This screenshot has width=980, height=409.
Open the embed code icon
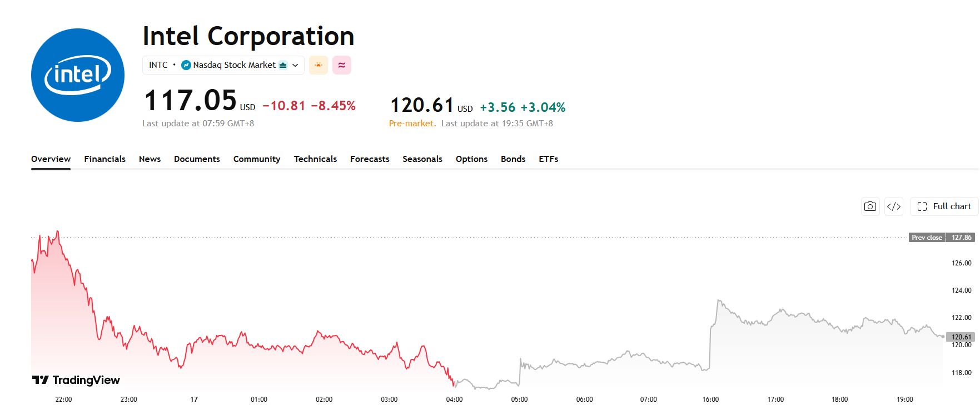(894, 206)
